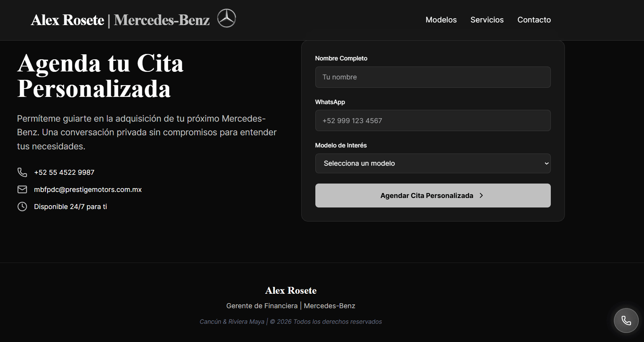Open the Modelos menu item
The image size is (644, 342).
(441, 20)
